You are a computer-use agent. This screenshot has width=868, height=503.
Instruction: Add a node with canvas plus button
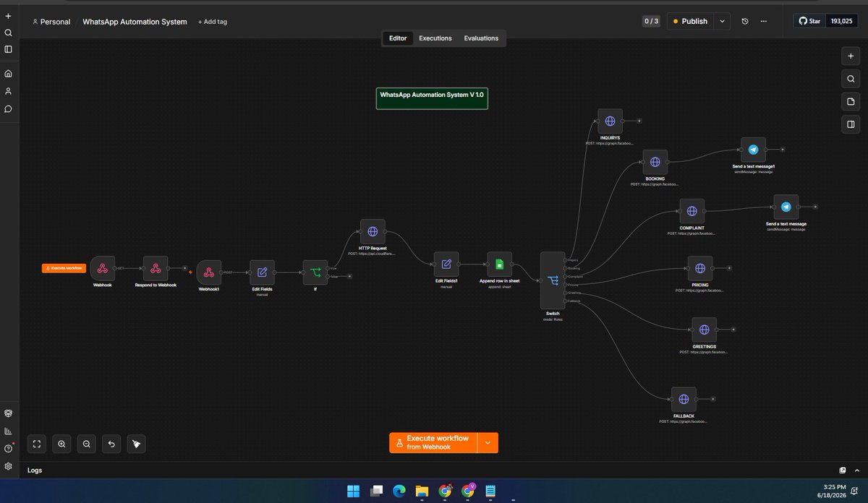[x=851, y=56]
